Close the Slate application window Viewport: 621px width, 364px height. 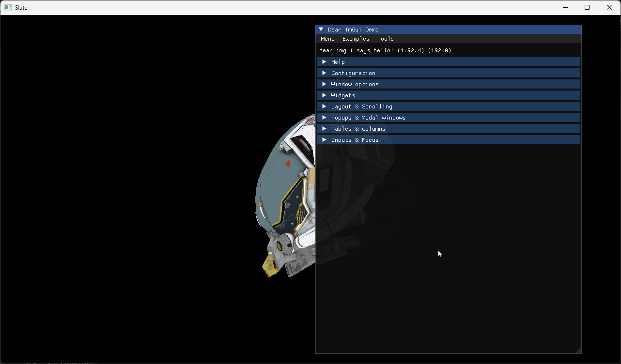609,7
